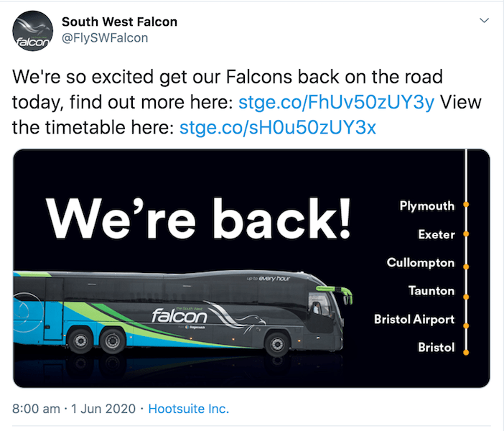504x431 pixels.
Task: Click the orange route dot beside Plymouth
Action: [x=466, y=205]
